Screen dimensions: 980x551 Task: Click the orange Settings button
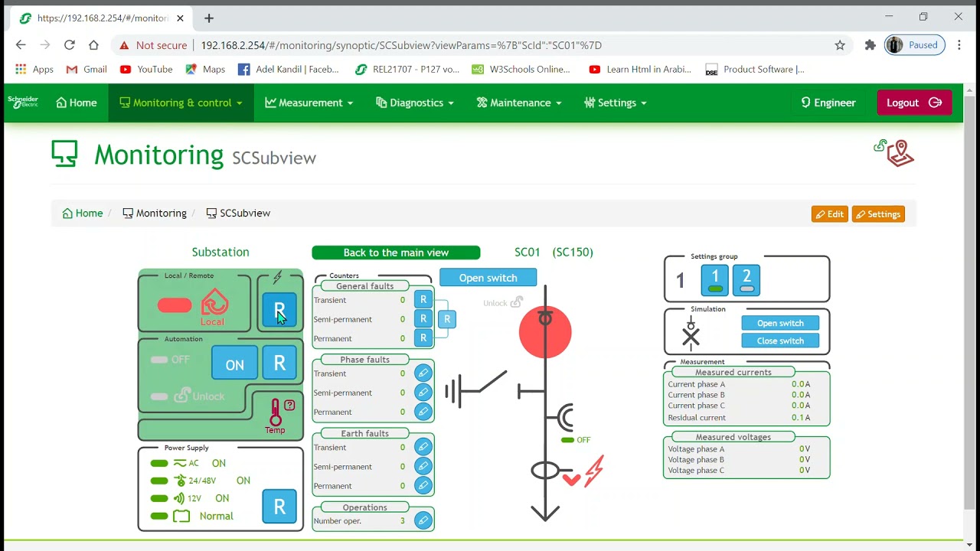(x=878, y=214)
